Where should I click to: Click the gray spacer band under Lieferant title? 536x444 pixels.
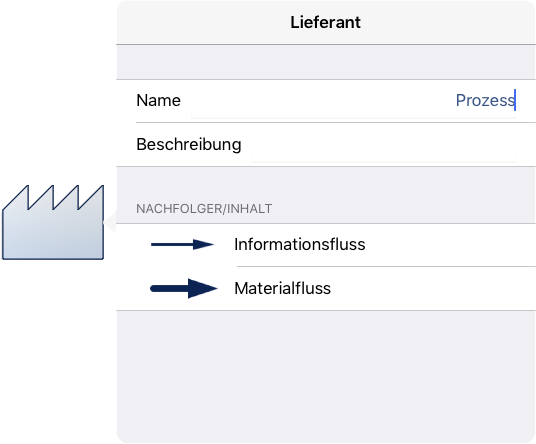click(326, 62)
